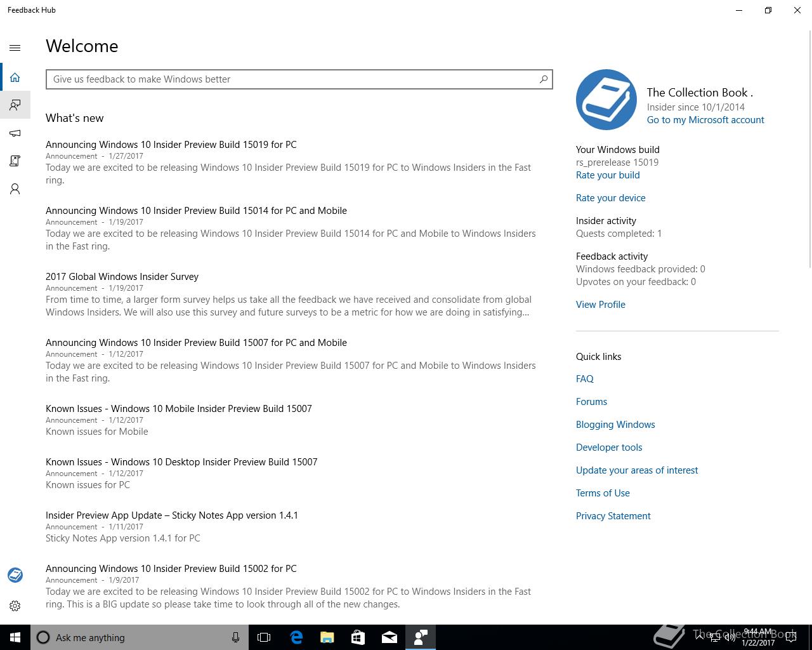Image resolution: width=812 pixels, height=650 pixels.
Task: Click Rate your build link
Action: pyautogui.click(x=608, y=175)
